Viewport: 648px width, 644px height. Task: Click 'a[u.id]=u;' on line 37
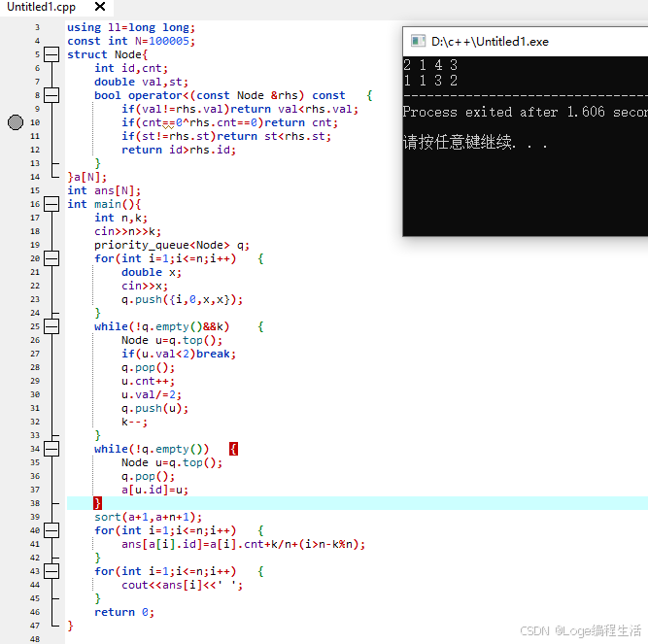click(x=154, y=490)
